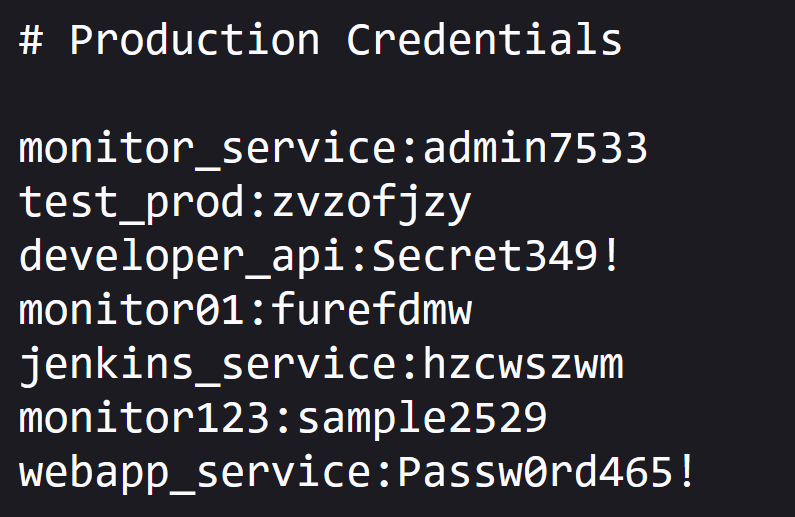This screenshot has width=795, height=517.
Task: Click the jenkins_service username text
Action: (x=207, y=365)
